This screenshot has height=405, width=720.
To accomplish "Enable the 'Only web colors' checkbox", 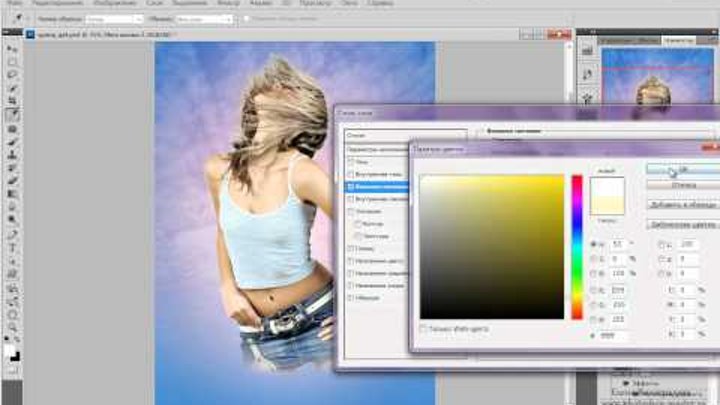I will [424, 328].
